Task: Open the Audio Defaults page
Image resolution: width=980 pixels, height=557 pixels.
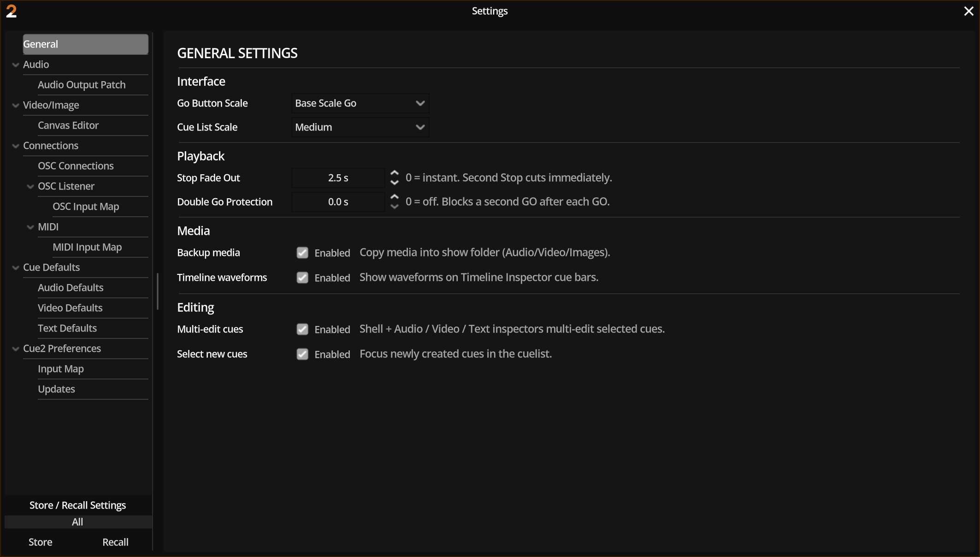Action: pos(93,288)
